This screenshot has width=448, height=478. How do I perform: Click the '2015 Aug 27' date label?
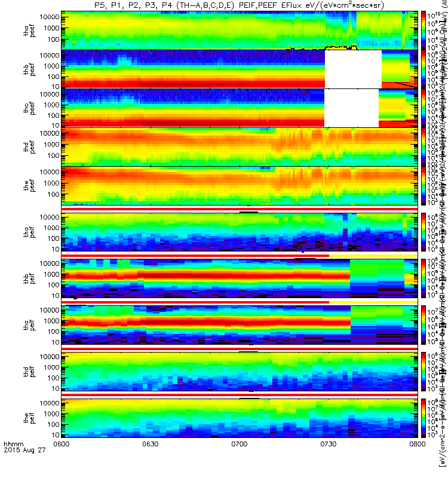coord(24,450)
